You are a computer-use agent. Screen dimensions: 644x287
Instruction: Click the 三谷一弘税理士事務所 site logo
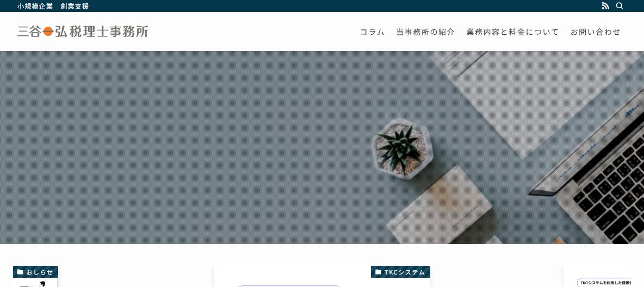[x=83, y=31]
